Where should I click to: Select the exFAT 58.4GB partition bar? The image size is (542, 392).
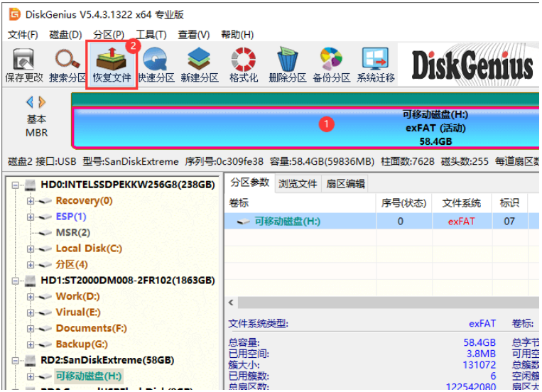(x=305, y=128)
